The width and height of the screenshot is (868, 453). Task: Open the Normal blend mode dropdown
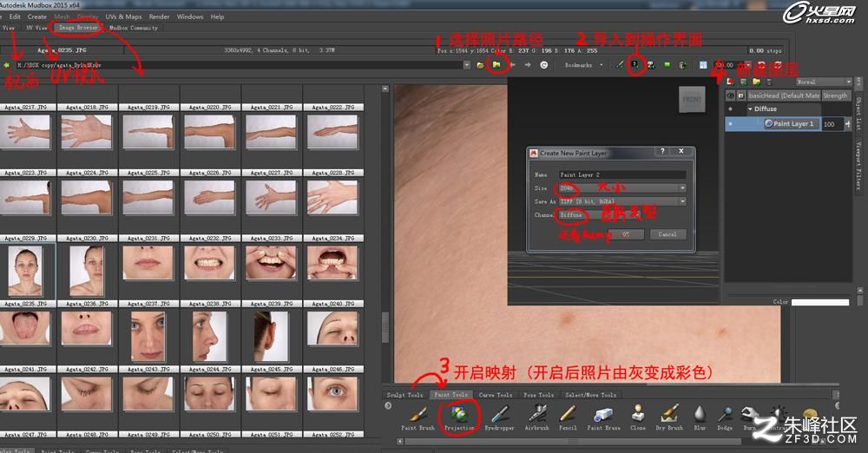coord(823,82)
